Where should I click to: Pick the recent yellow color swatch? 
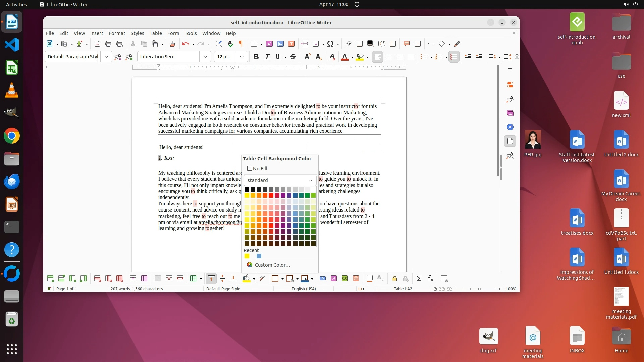(247, 256)
